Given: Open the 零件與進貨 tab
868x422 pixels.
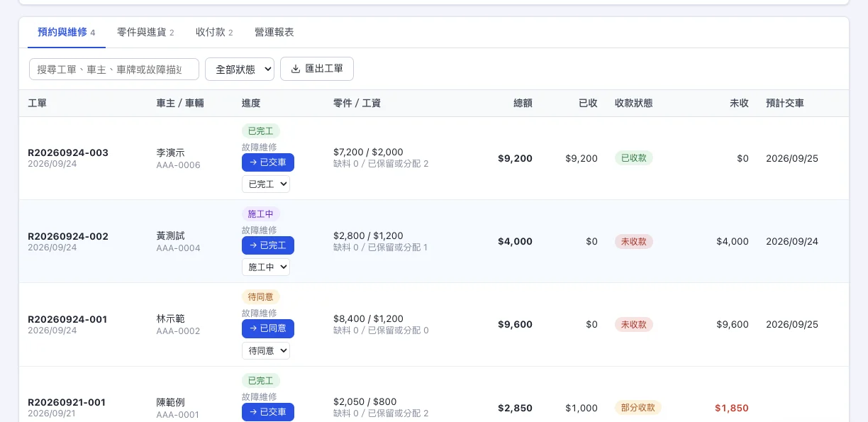Looking at the screenshot, I should [x=145, y=32].
